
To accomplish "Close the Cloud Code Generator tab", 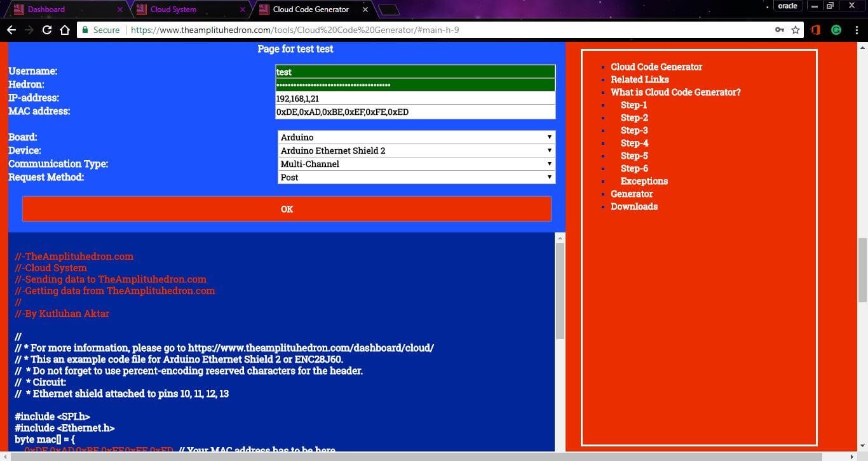I will [x=365, y=10].
